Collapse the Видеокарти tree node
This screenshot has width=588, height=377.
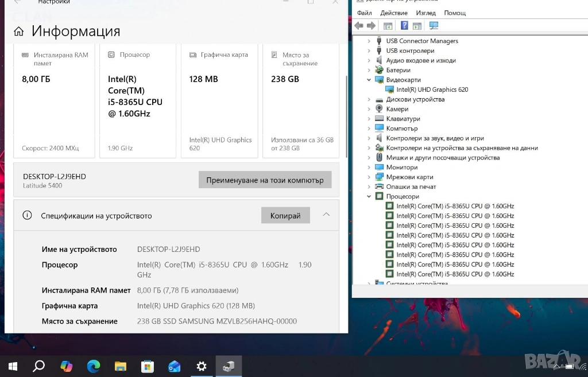(369, 80)
